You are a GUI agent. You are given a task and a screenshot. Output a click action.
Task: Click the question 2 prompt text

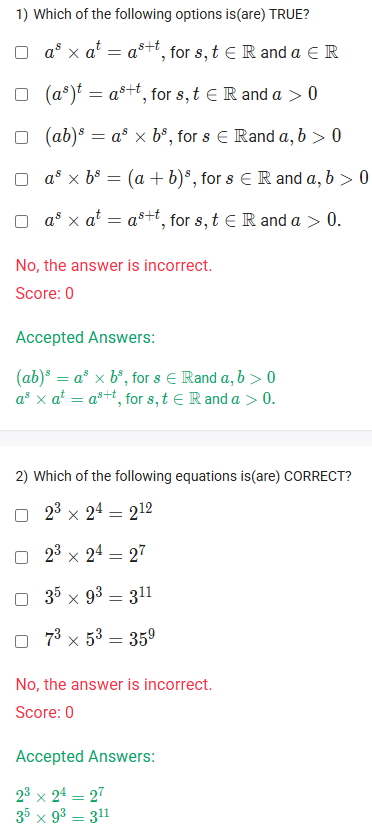(x=183, y=476)
